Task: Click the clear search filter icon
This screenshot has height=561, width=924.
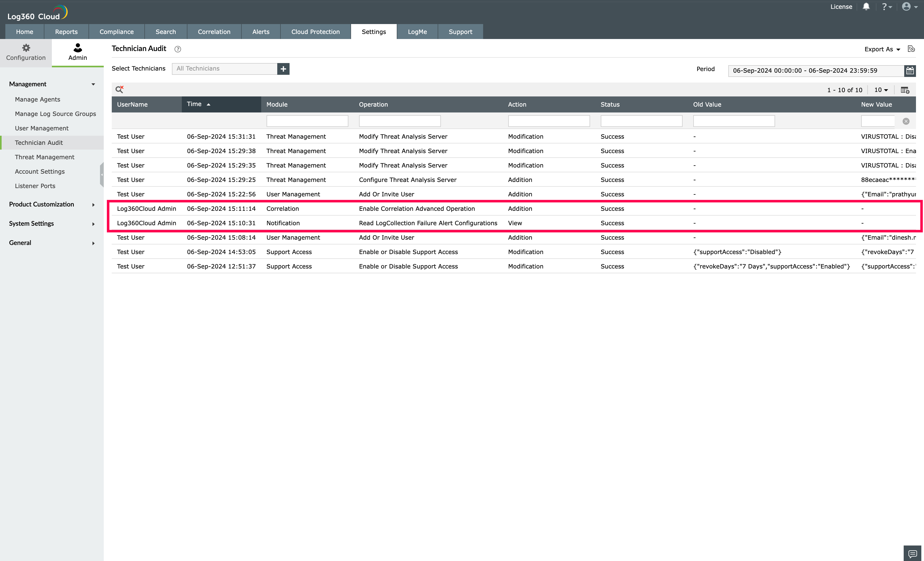Action: point(120,89)
